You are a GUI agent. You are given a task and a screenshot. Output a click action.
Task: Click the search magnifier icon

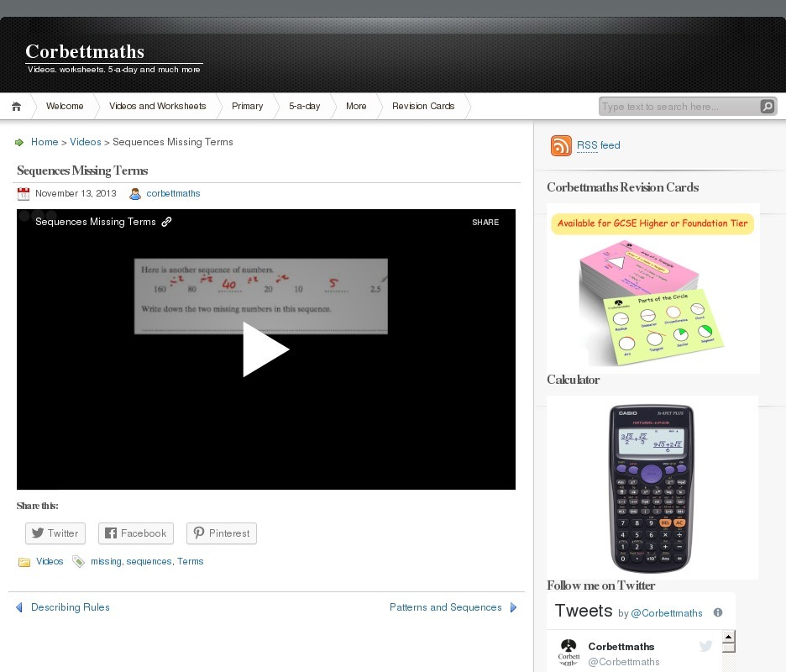click(x=767, y=106)
